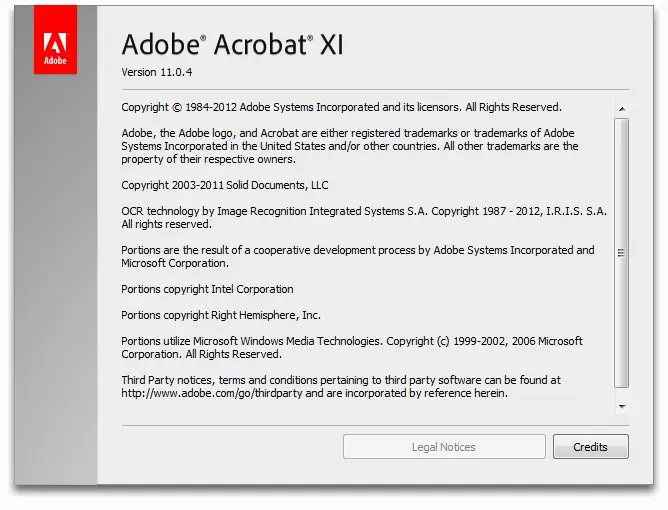This screenshot has height=510, width=668.
Task: Click the adobe.com/go/thirdparty URL
Action: 212,393
